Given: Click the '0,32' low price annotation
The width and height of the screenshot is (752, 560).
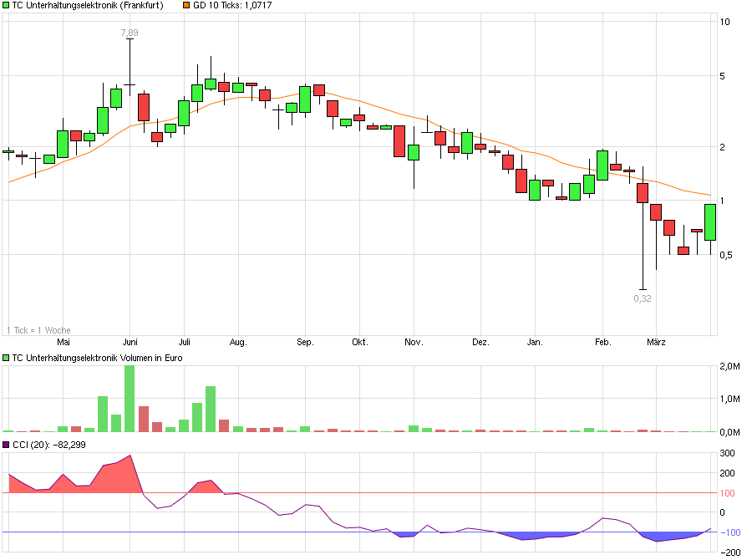Looking at the screenshot, I should pyautogui.click(x=643, y=298).
